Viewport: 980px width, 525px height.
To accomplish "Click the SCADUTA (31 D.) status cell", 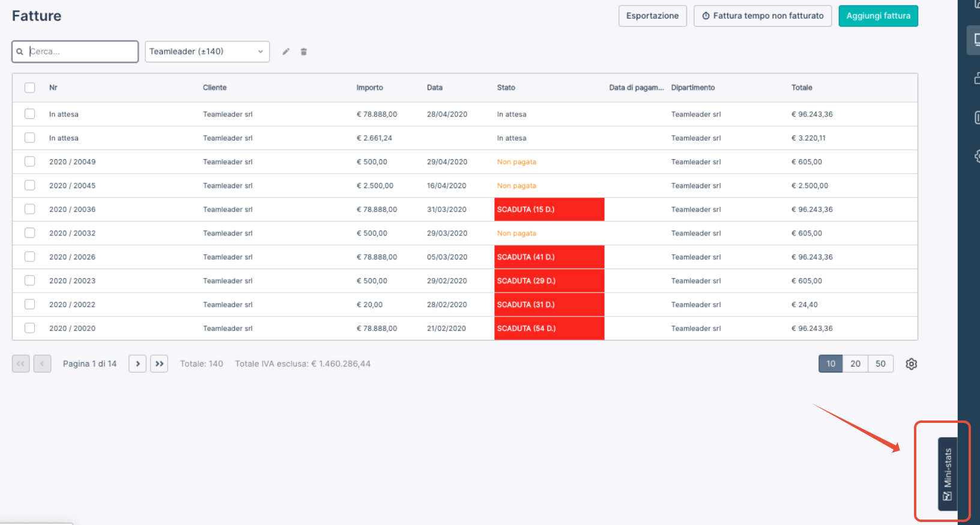I will click(549, 305).
